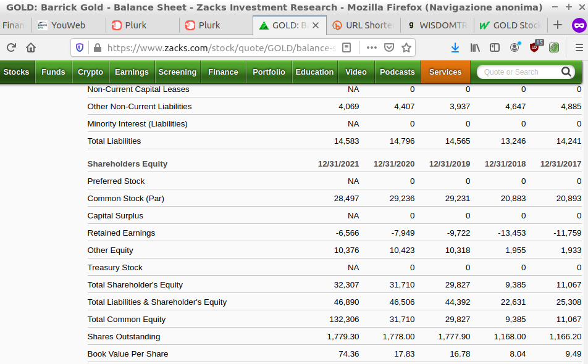Click Shares Outstanding value 1,779.30
Viewport: 588px width, 364px height.
[343, 337]
